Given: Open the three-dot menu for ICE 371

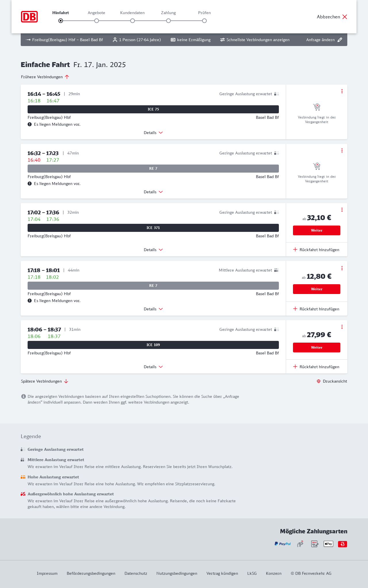Looking at the screenshot, I should point(342,210).
